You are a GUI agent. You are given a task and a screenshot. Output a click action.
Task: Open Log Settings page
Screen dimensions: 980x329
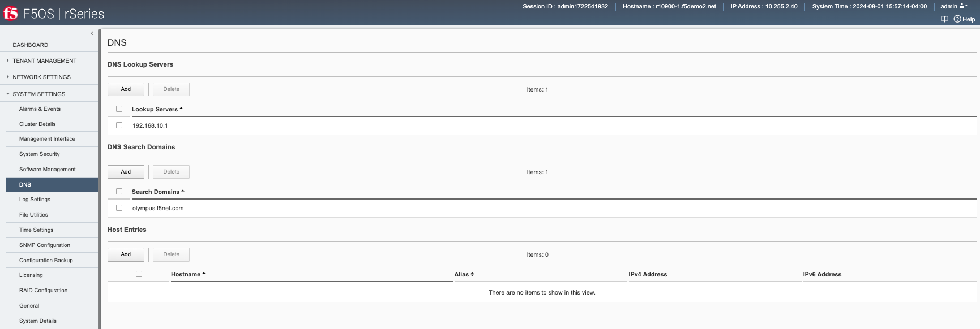(x=35, y=200)
